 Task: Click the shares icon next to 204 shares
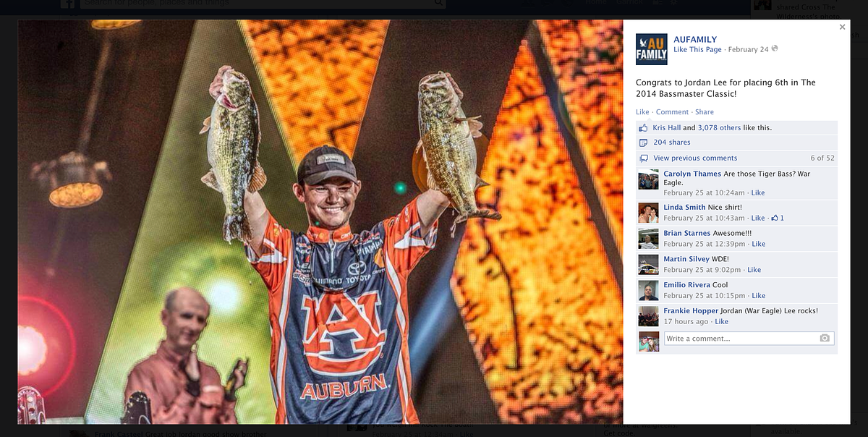click(x=643, y=143)
